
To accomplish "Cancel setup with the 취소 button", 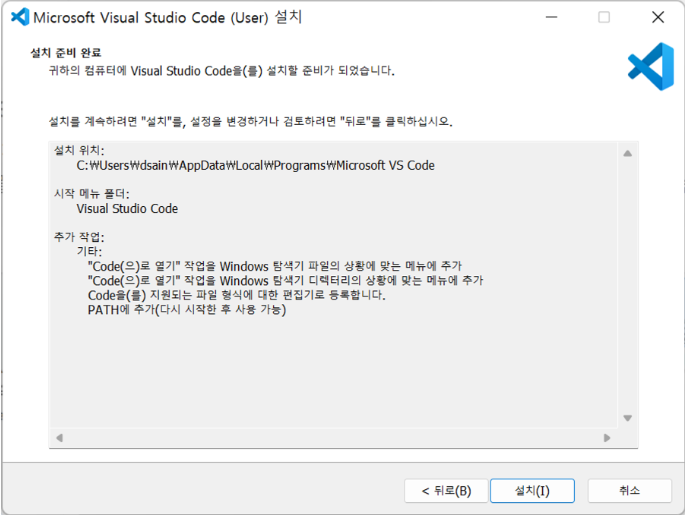I will click(x=629, y=490).
